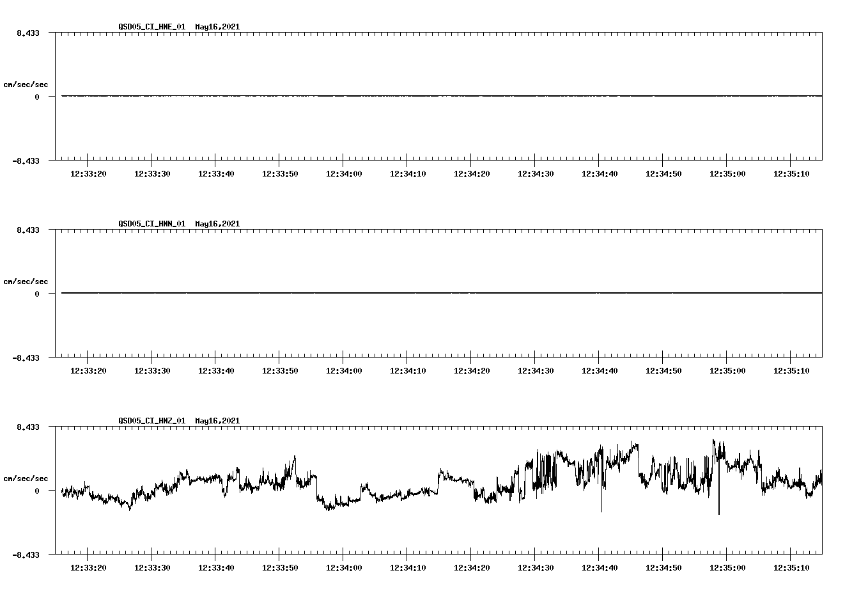
Task: Click the 12:35:10 label on the bottom axis
Action: pyautogui.click(x=792, y=567)
